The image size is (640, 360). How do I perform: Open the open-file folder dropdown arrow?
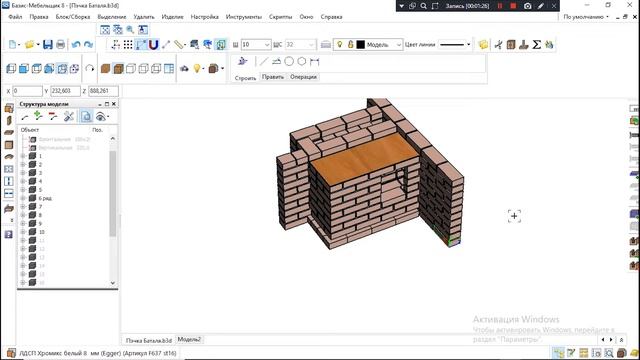point(38,44)
